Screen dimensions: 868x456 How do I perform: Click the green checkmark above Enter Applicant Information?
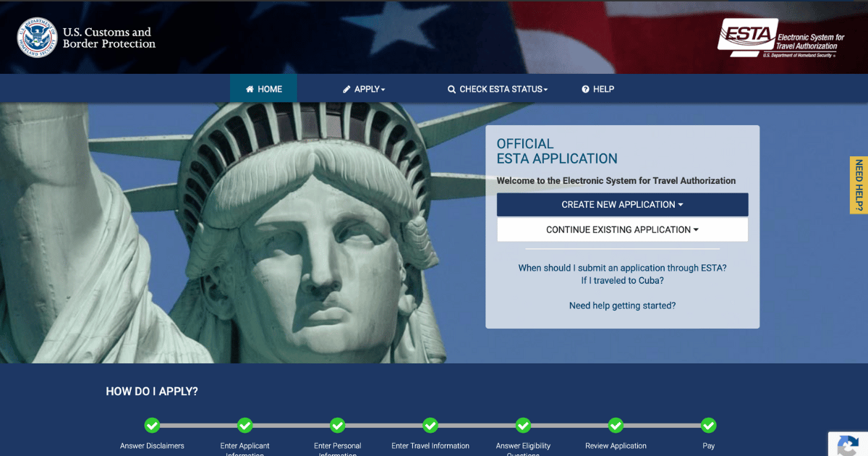tap(245, 425)
